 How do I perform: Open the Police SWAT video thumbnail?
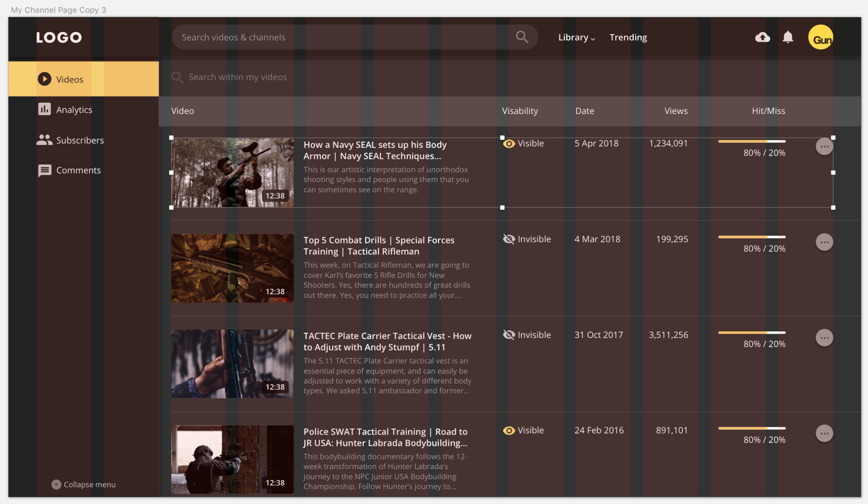tap(232, 460)
